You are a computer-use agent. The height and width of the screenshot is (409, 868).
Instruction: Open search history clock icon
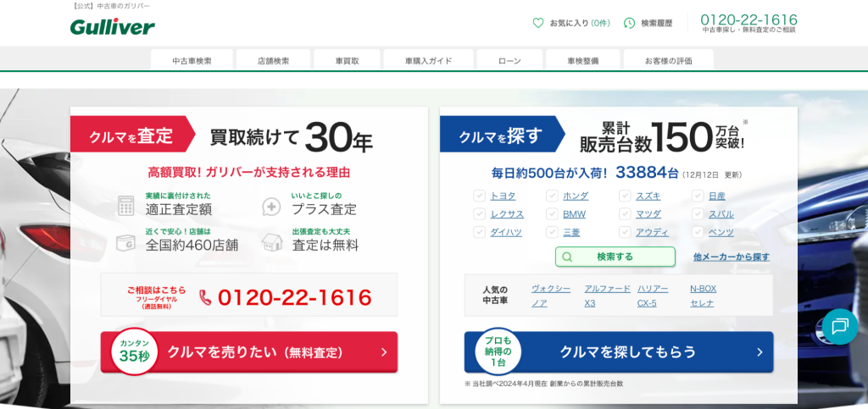coord(629,23)
